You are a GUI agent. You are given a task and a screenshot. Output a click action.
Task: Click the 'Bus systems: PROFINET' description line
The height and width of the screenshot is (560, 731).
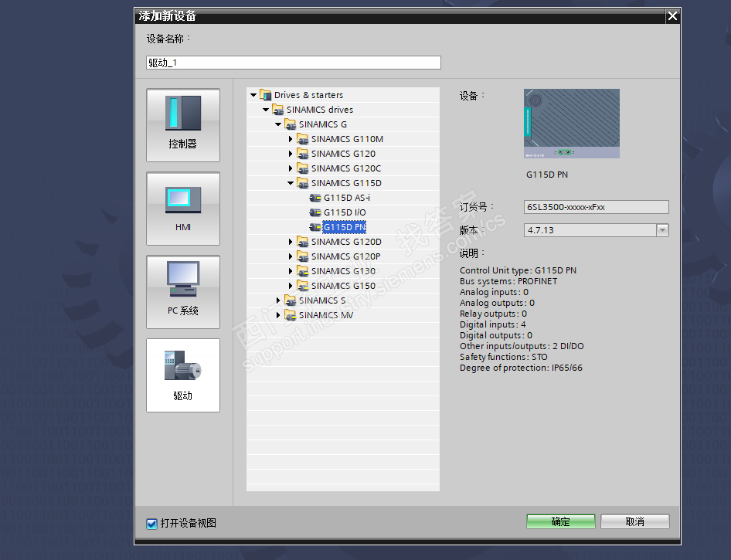508,281
